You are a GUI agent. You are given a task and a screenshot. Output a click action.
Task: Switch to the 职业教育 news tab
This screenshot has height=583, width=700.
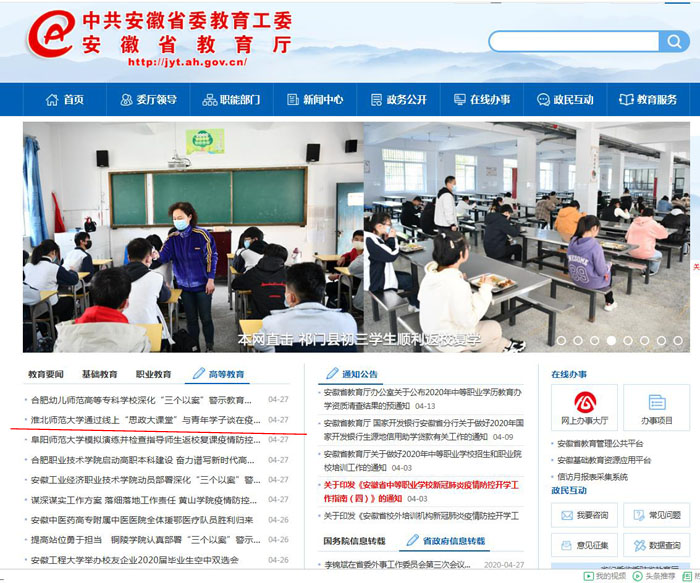[x=153, y=374]
